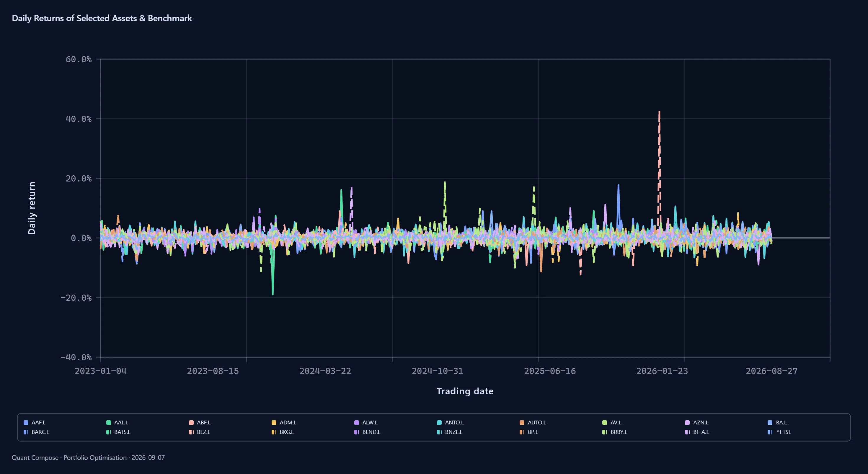Click the -40.0% y-axis tick label
This screenshot has width=868, height=474.
pos(76,357)
